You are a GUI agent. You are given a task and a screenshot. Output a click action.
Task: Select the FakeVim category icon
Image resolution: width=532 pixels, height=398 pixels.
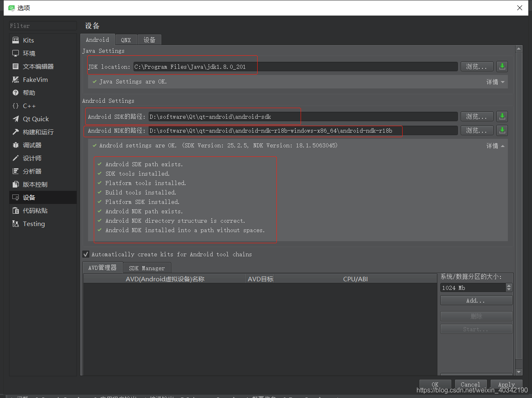pyautogui.click(x=16, y=79)
